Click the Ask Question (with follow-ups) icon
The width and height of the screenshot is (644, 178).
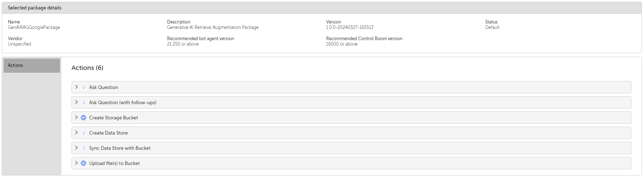pyautogui.click(x=83, y=102)
